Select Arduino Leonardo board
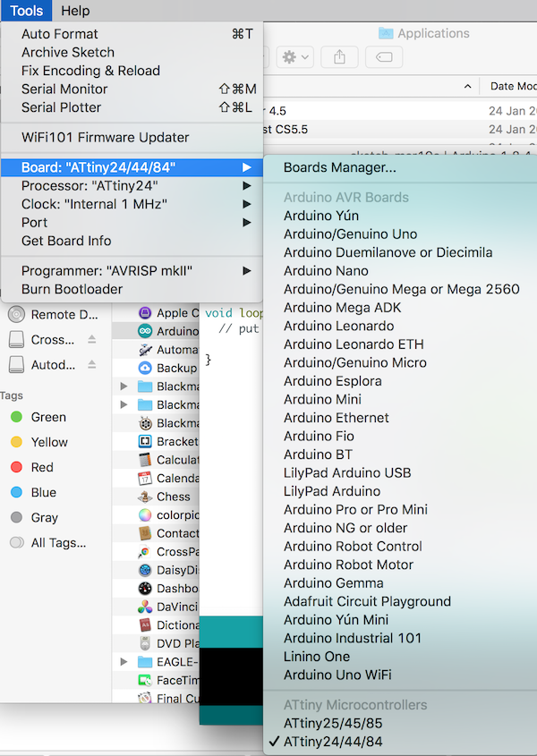537x756 pixels. point(400,326)
